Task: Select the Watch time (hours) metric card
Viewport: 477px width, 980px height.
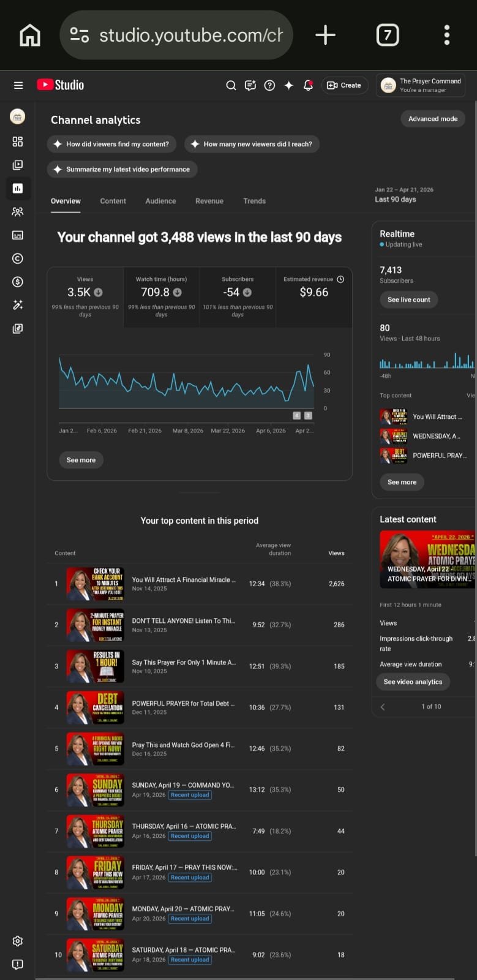Action: [x=161, y=297]
